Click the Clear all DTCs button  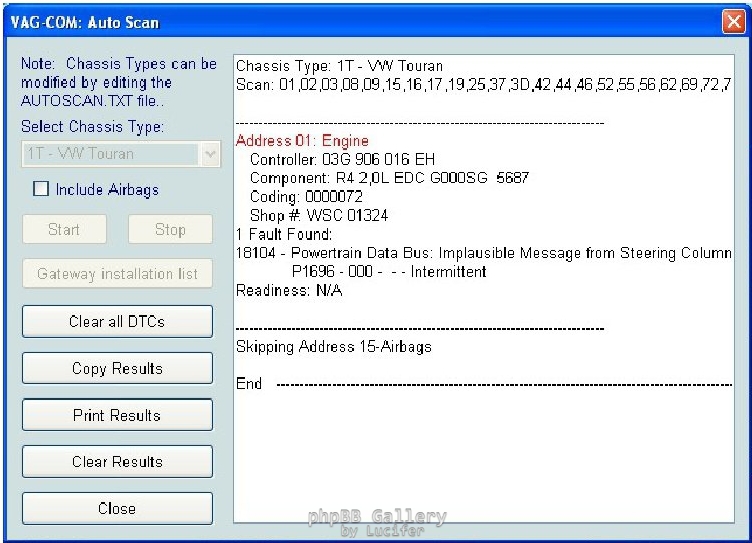pos(117,322)
